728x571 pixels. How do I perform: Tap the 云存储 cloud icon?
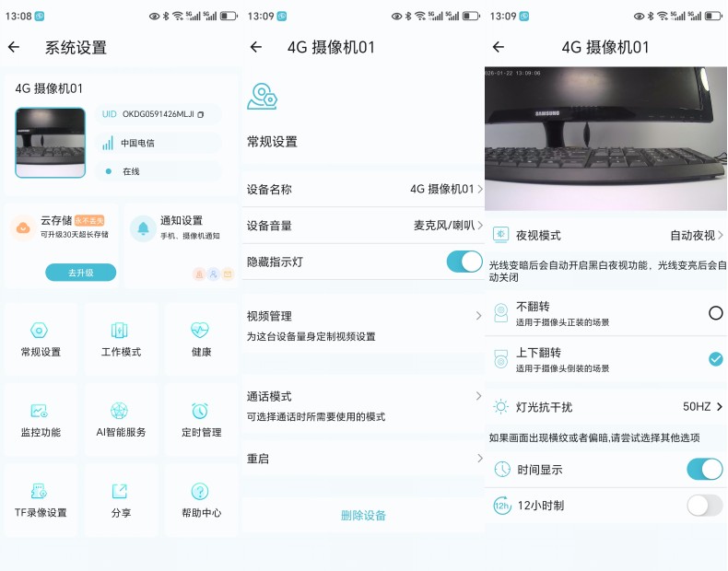[23, 227]
